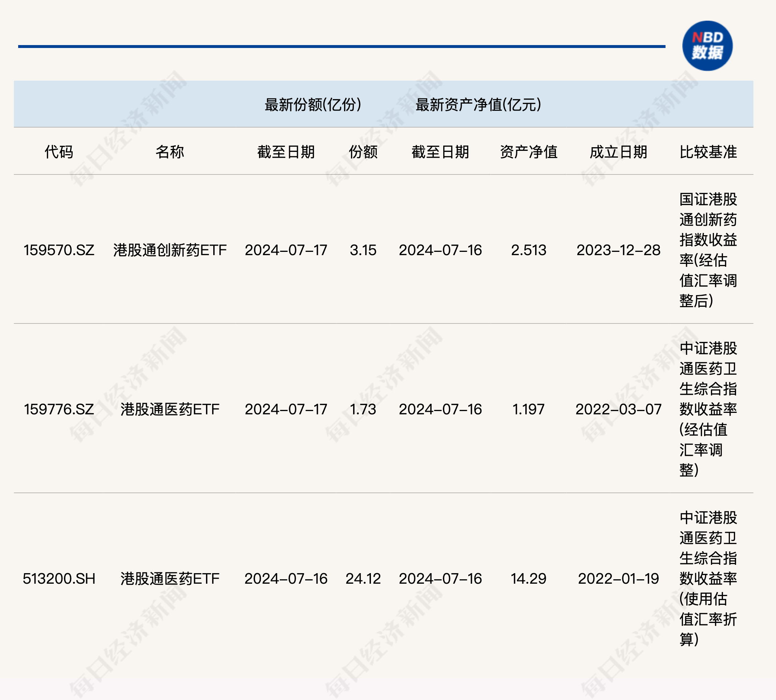Viewport: 776px width, 700px height.
Task: Select the 最新份额(亿份) header group
Action: pyautogui.click(x=313, y=105)
